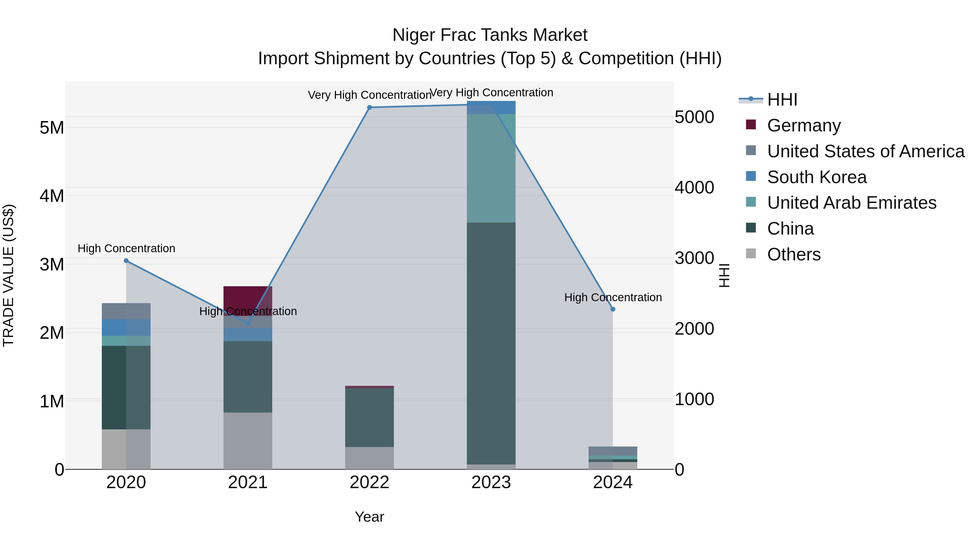The image size is (980, 551).
Task: Click the South Korea segment atop 2023 bar
Action: [x=491, y=107]
